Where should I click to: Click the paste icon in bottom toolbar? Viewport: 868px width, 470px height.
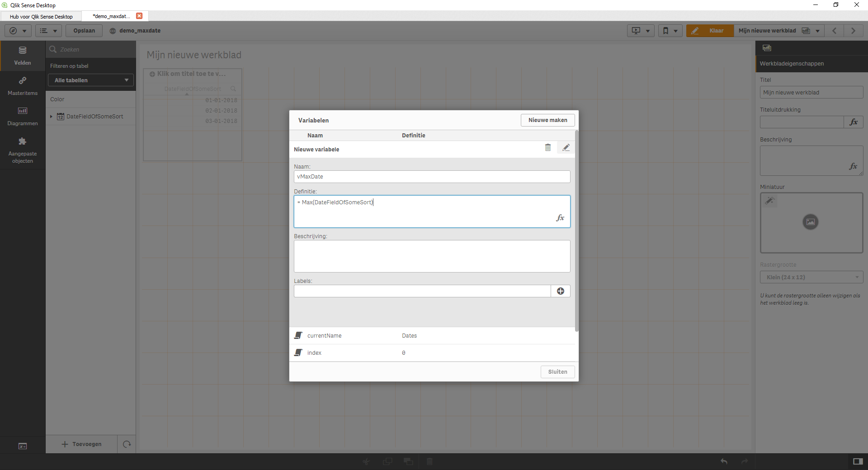click(x=408, y=461)
